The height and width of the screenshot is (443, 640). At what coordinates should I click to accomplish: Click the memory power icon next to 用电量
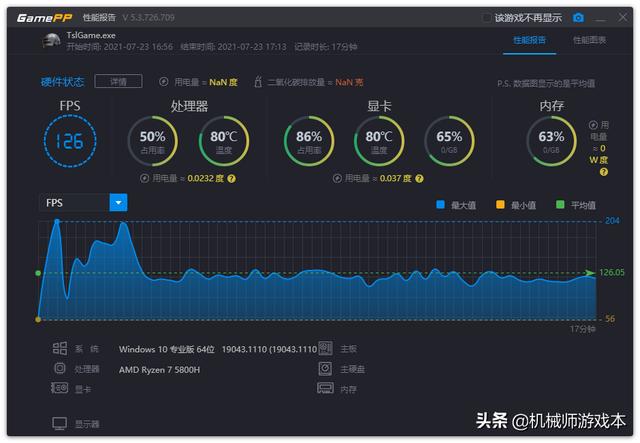(593, 125)
